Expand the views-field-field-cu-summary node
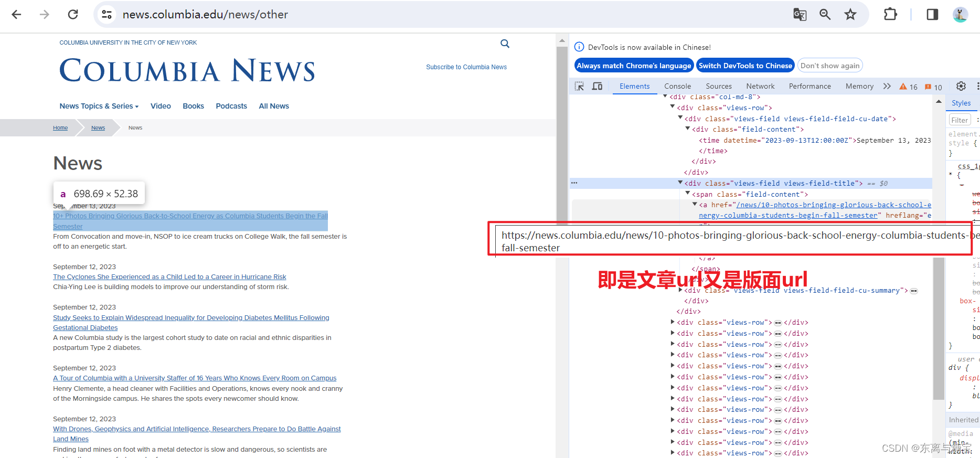Viewport: 980px width, 458px height. tap(680, 290)
